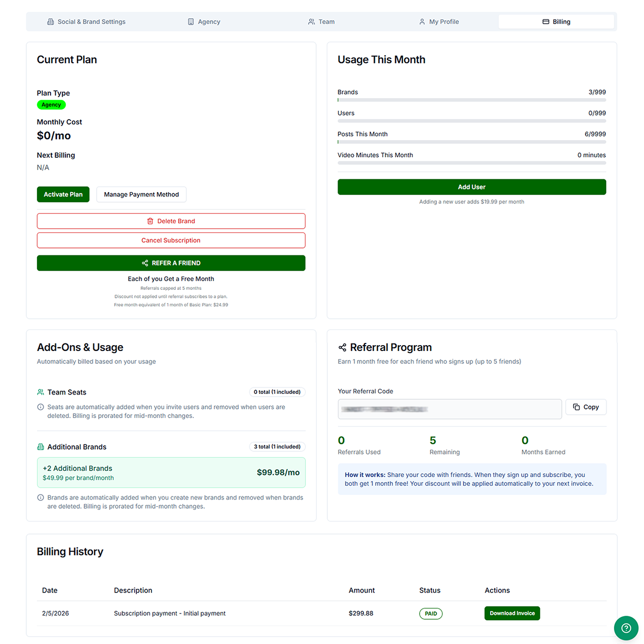Click the people icon beside Team Seats heading

click(x=41, y=392)
